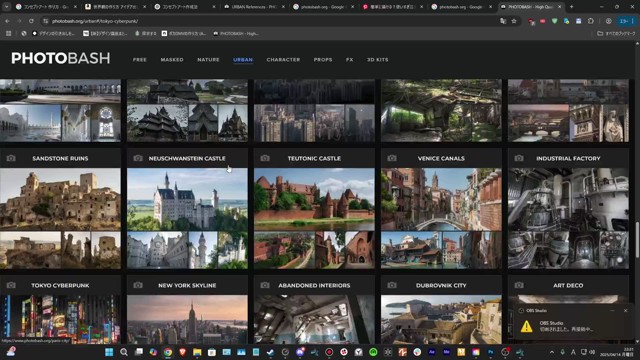Close the PHOTOBASH browser tab
Screen dimensions: 640x360
coord(560,7)
